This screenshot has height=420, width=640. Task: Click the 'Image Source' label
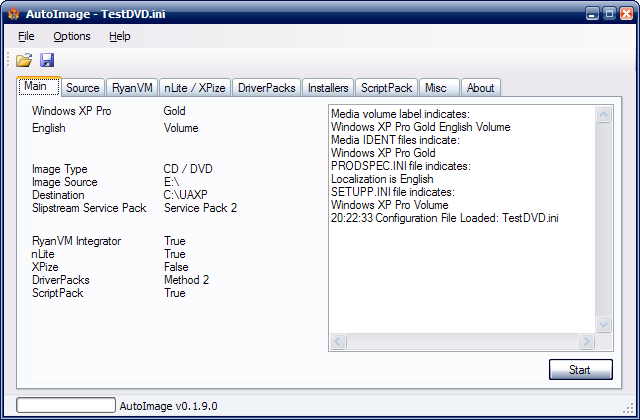64,182
